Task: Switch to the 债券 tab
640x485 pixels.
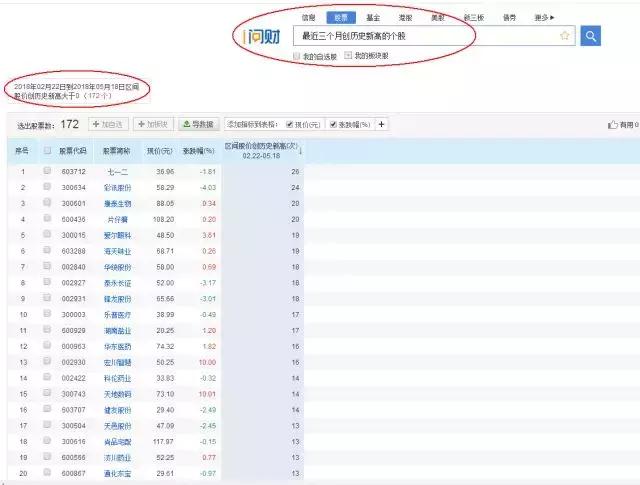Action: (509, 18)
